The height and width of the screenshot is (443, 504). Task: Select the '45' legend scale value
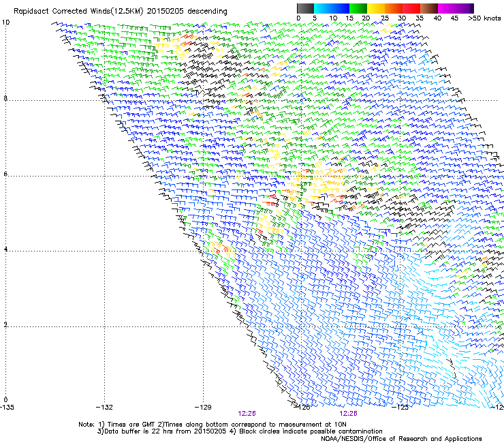pos(454,18)
